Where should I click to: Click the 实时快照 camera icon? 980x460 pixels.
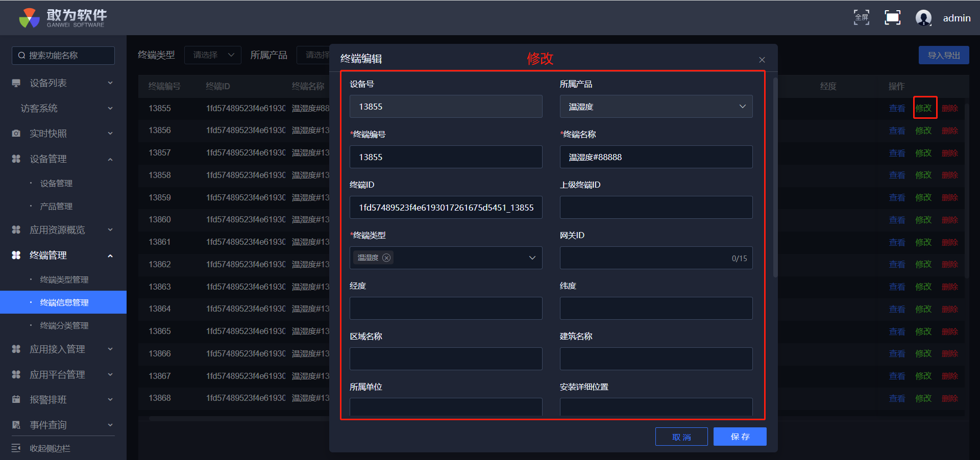tap(16, 134)
